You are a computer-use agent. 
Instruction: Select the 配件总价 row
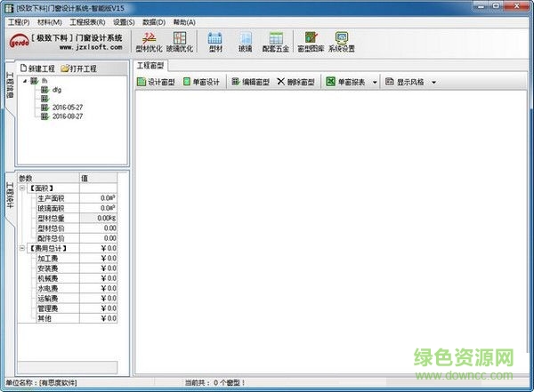[x=77, y=238]
